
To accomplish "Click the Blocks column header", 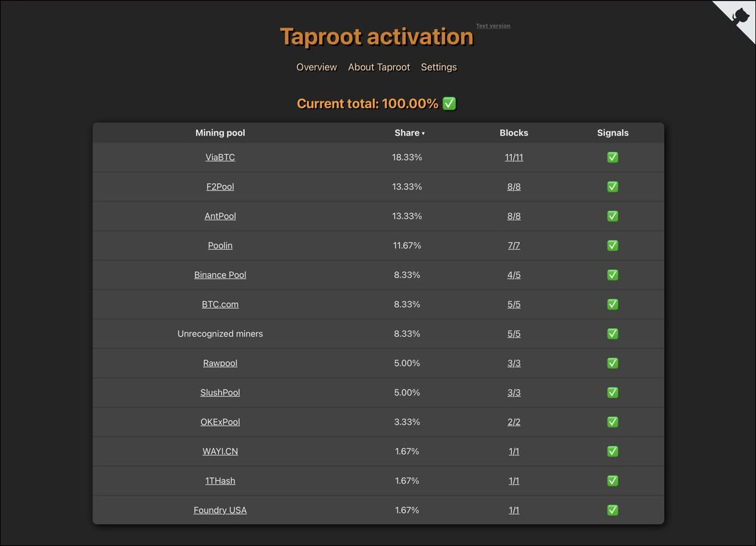I will (514, 133).
